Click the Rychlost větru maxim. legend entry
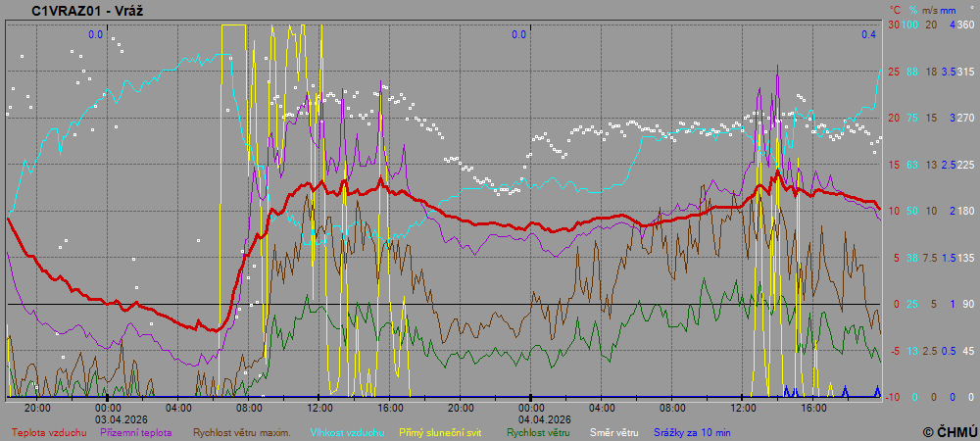Viewport: 980px width, 441px height. click(x=241, y=431)
